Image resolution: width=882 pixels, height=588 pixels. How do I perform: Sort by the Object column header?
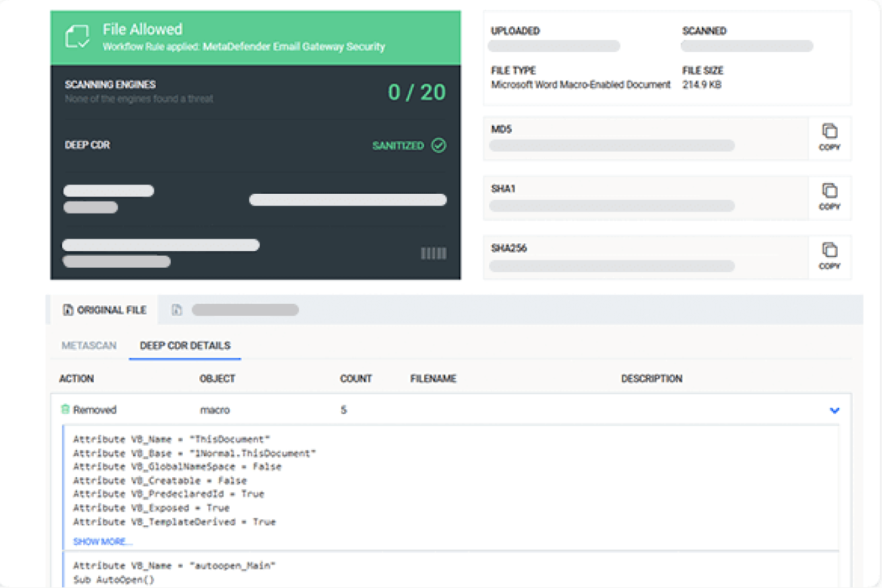click(217, 378)
